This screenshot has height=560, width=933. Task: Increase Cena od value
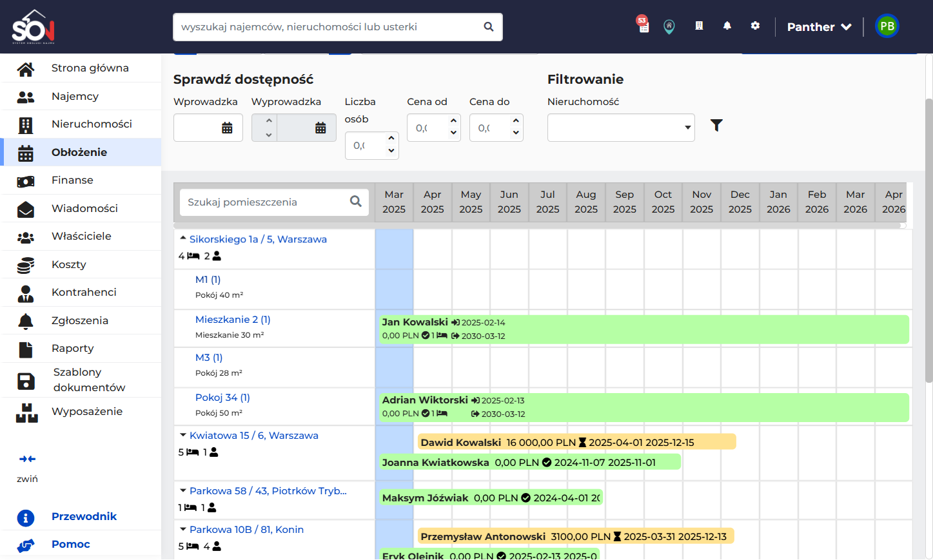point(454,121)
